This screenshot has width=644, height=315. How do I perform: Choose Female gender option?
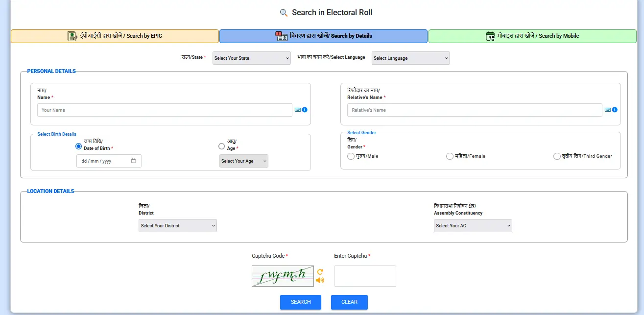450,156
